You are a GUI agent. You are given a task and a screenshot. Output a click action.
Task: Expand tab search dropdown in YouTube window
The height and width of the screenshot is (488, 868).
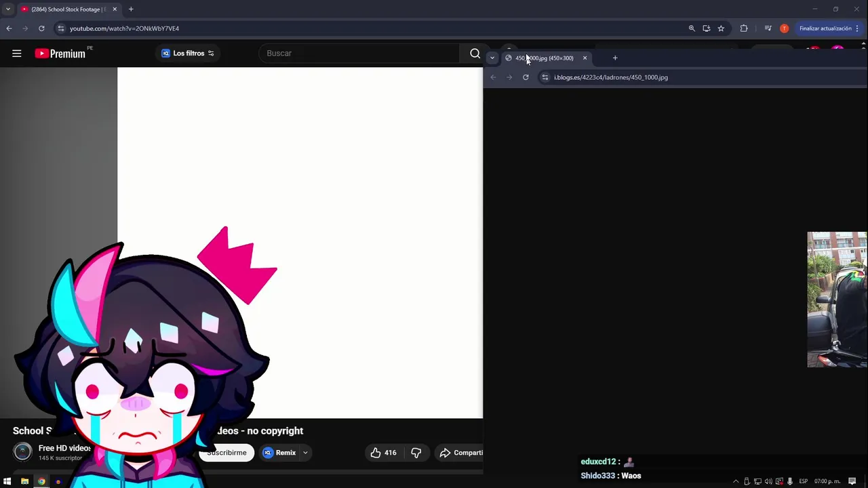[x=8, y=9]
